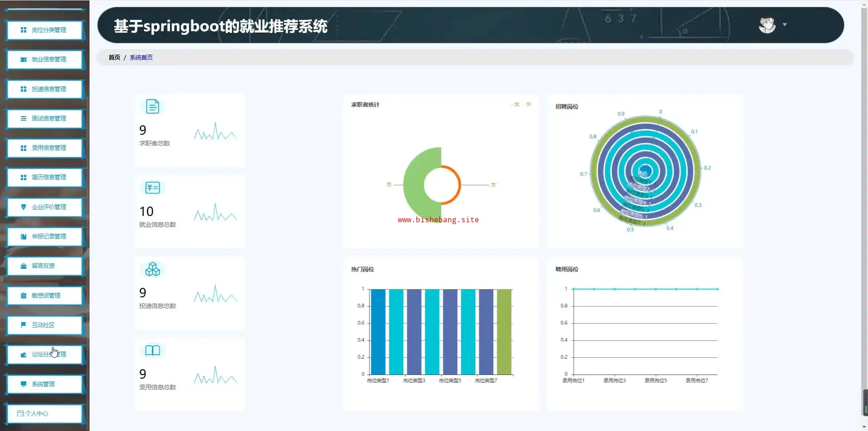Expand the dropdown arrow next to the avatar
The image size is (868, 431).
click(785, 25)
